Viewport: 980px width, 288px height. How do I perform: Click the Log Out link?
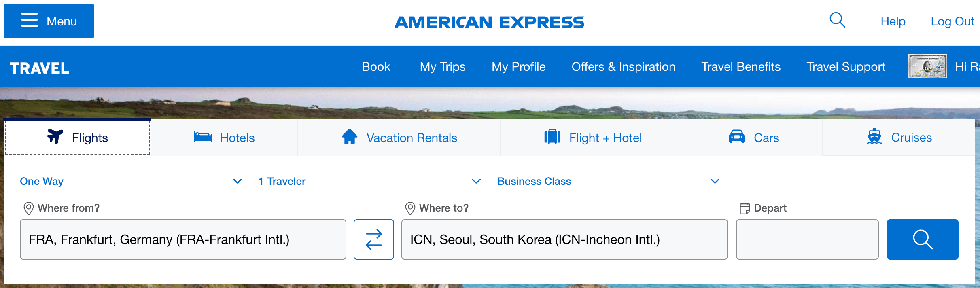point(952,21)
